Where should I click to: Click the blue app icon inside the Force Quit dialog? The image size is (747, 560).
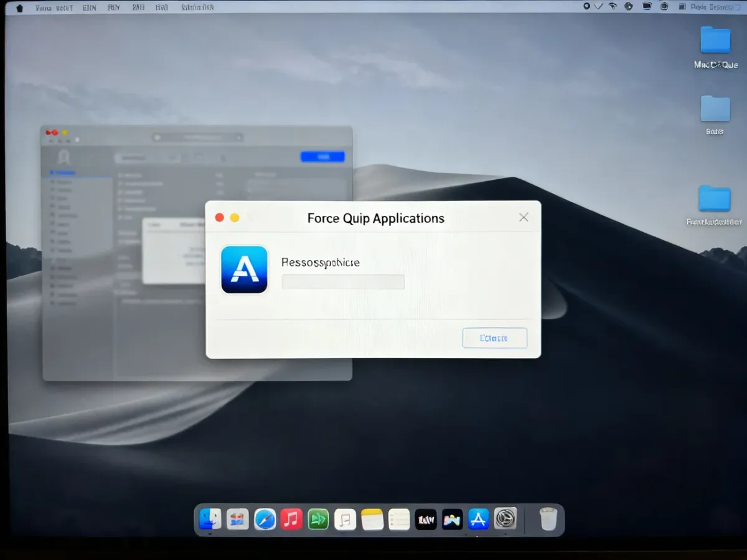coord(244,269)
